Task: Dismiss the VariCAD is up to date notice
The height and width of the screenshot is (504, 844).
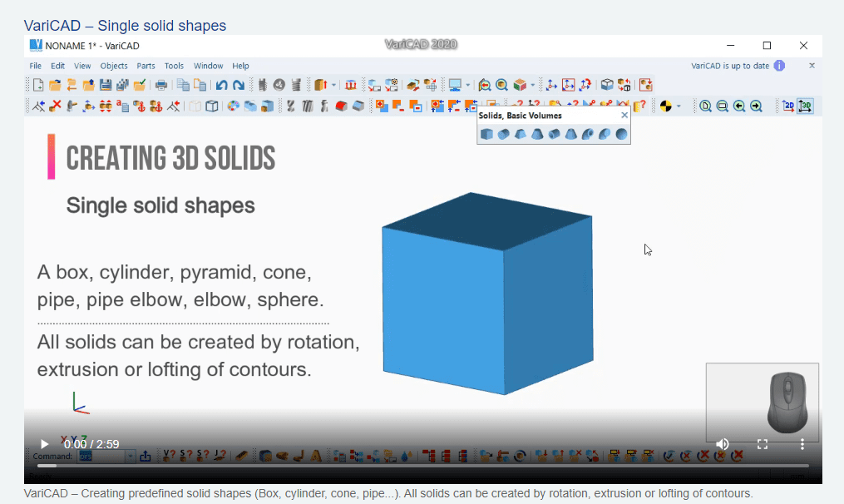Action: tap(812, 66)
